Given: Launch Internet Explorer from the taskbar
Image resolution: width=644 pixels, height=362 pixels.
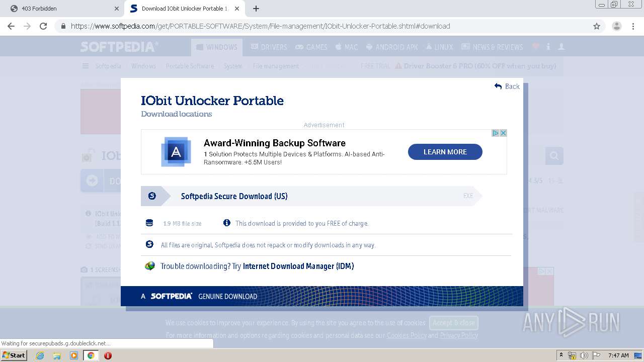Looking at the screenshot, I should [40, 355].
